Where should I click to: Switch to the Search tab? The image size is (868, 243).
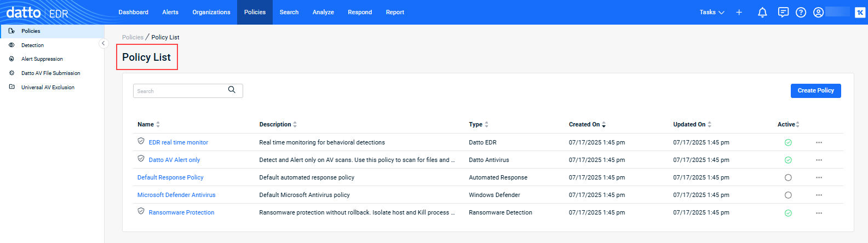click(289, 12)
